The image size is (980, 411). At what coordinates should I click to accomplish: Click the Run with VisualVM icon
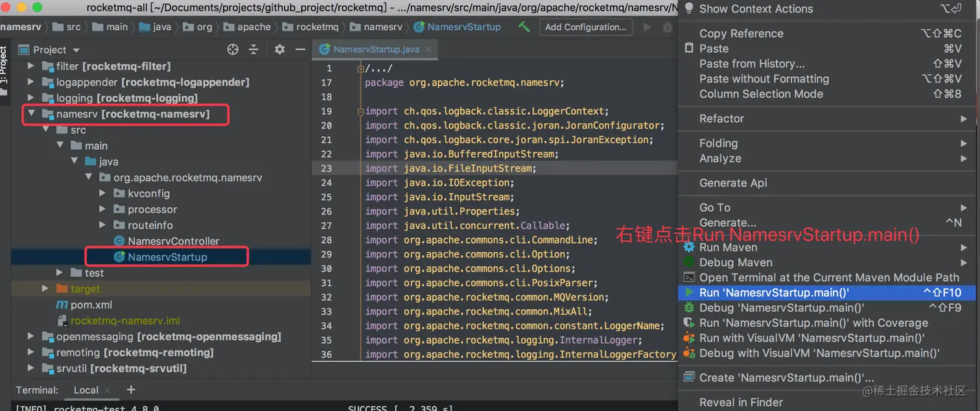coord(689,338)
